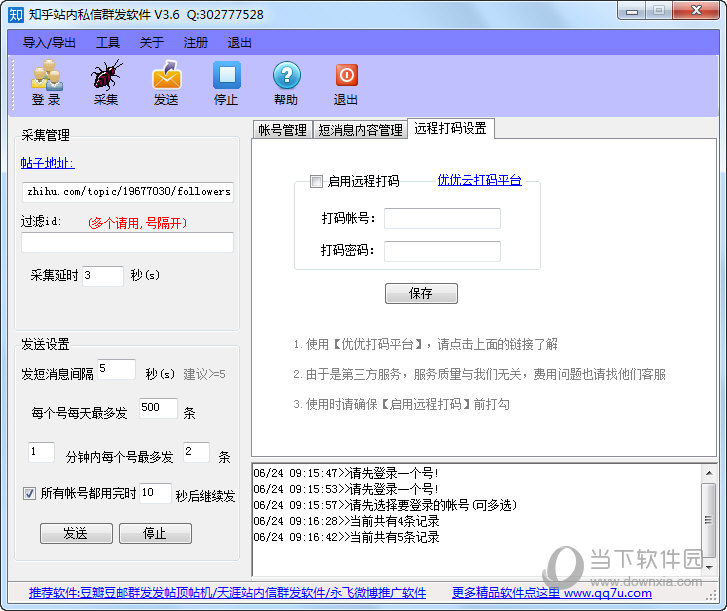Open the 导入/导出 menu

click(49, 43)
